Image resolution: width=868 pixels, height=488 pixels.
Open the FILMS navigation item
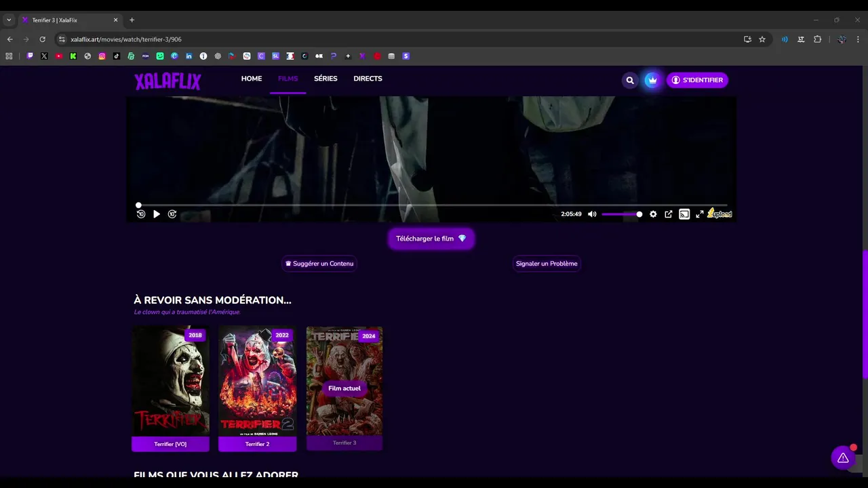(288, 79)
